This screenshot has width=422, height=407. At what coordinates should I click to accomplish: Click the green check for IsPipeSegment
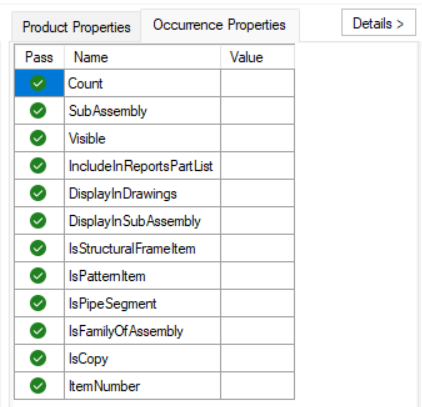[x=38, y=303]
